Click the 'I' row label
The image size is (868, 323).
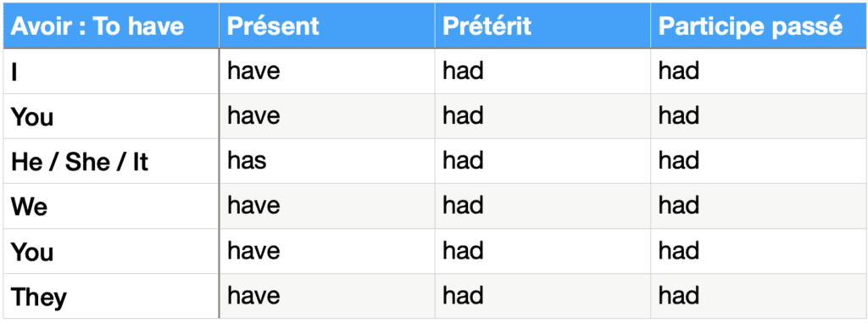click(x=14, y=71)
